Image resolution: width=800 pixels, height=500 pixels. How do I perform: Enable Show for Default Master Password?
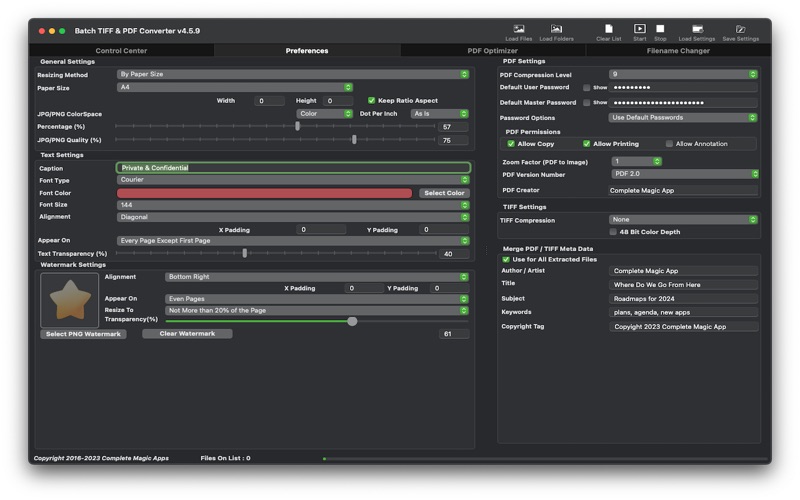click(587, 103)
